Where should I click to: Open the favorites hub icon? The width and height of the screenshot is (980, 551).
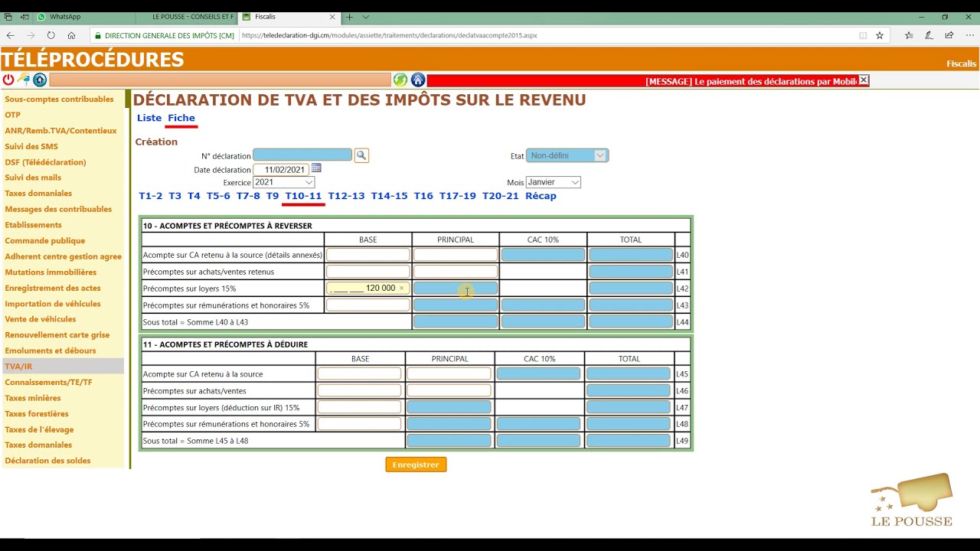pyautogui.click(x=909, y=35)
